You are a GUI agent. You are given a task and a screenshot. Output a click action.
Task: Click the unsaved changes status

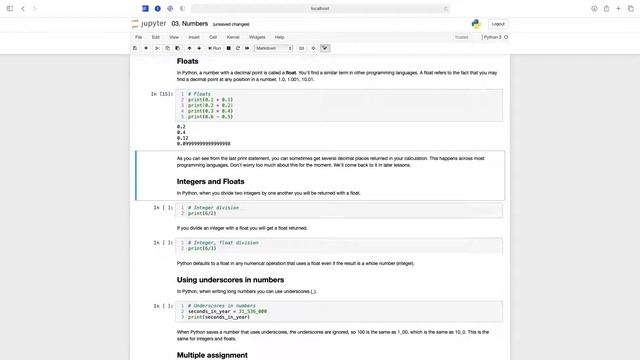click(x=231, y=24)
